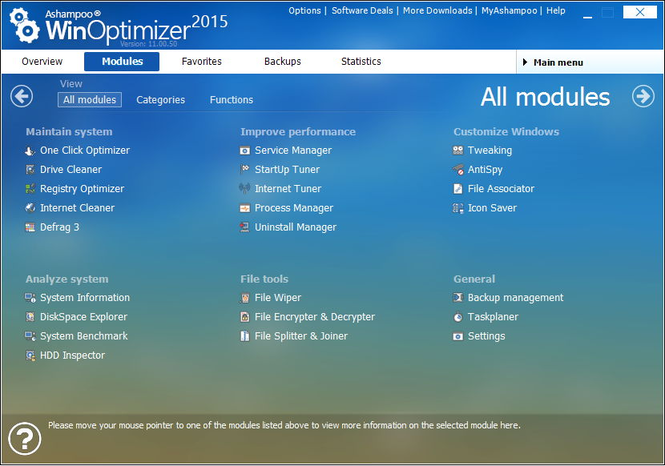665x466 pixels.
Task: Click the HDD Inspector icon
Action: coord(30,355)
